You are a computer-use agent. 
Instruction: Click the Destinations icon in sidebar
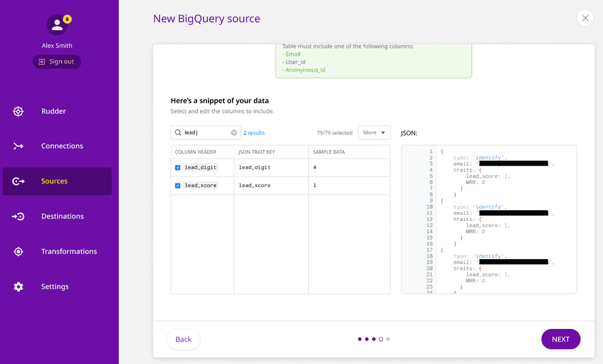click(18, 217)
